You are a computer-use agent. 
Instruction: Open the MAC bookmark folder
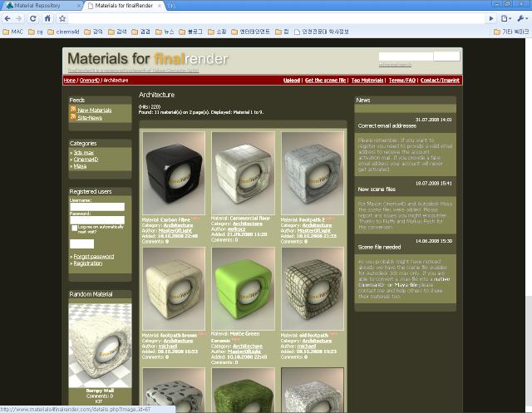point(13,32)
